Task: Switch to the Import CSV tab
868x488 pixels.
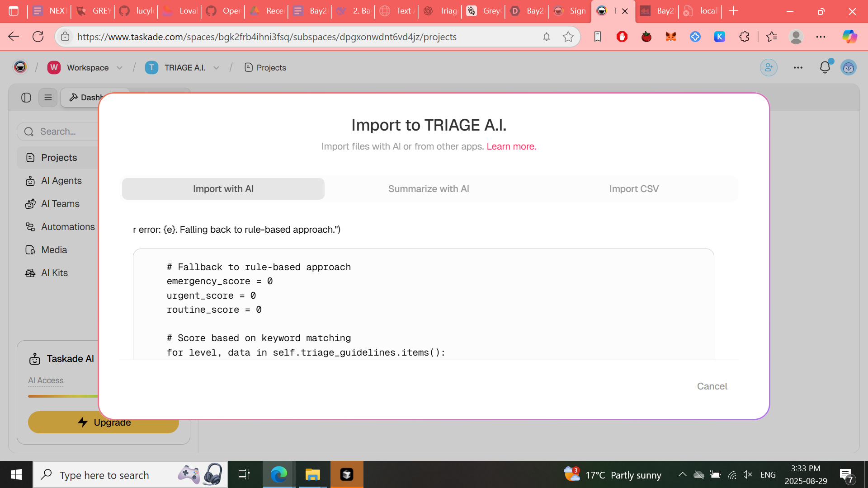Action: pos(634,188)
